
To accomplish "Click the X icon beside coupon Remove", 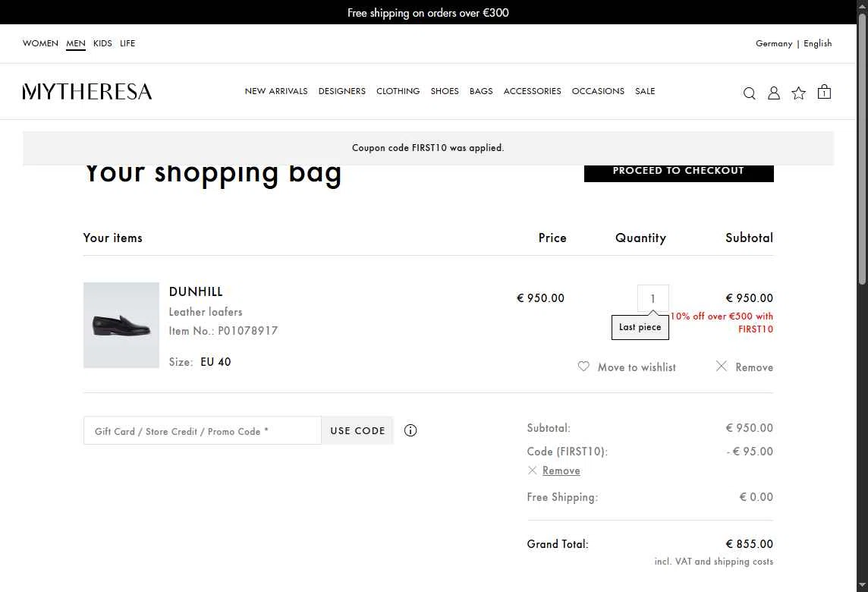I will [533, 470].
